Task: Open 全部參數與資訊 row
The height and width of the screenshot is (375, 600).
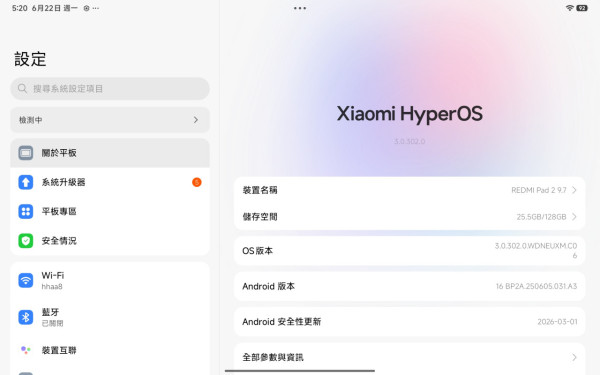Action: pyautogui.click(x=409, y=357)
